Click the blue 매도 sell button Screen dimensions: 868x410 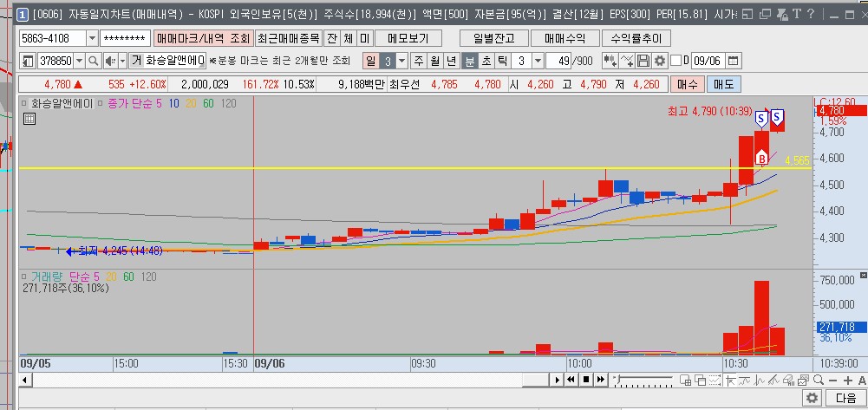click(723, 85)
